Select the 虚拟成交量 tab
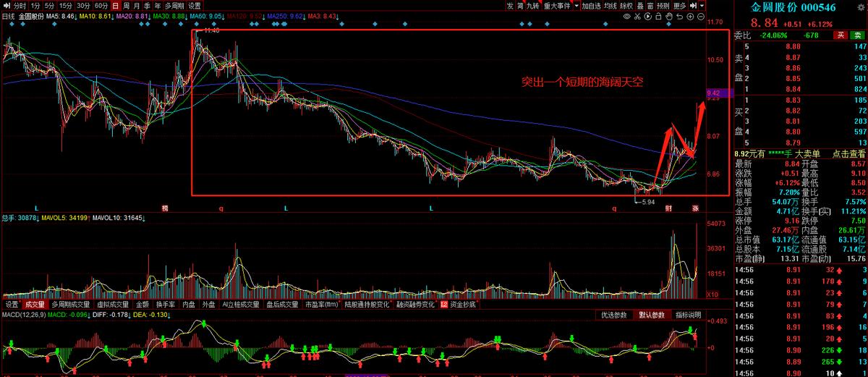 pos(112,305)
